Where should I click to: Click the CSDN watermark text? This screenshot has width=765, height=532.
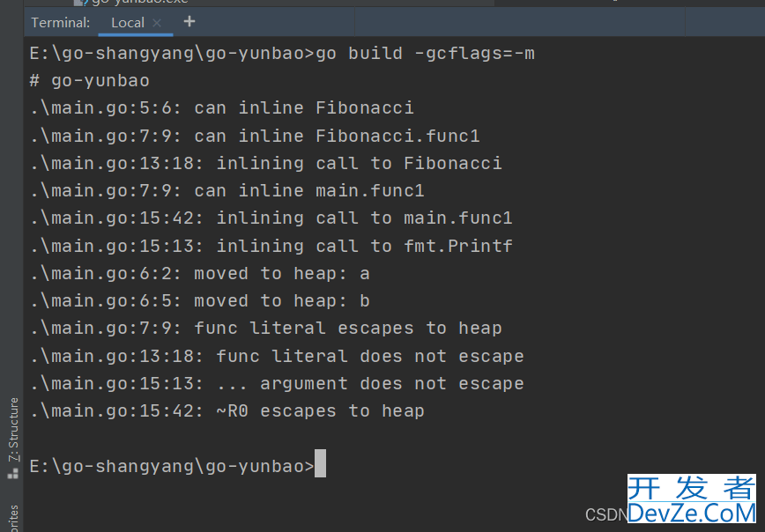coord(606,515)
